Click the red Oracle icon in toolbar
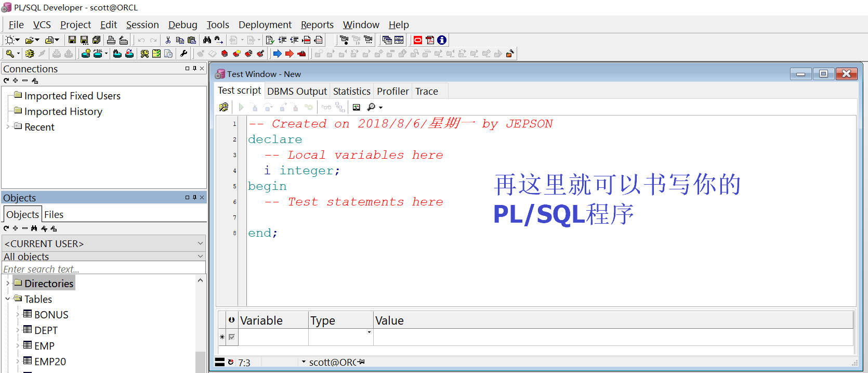 click(418, 40)
